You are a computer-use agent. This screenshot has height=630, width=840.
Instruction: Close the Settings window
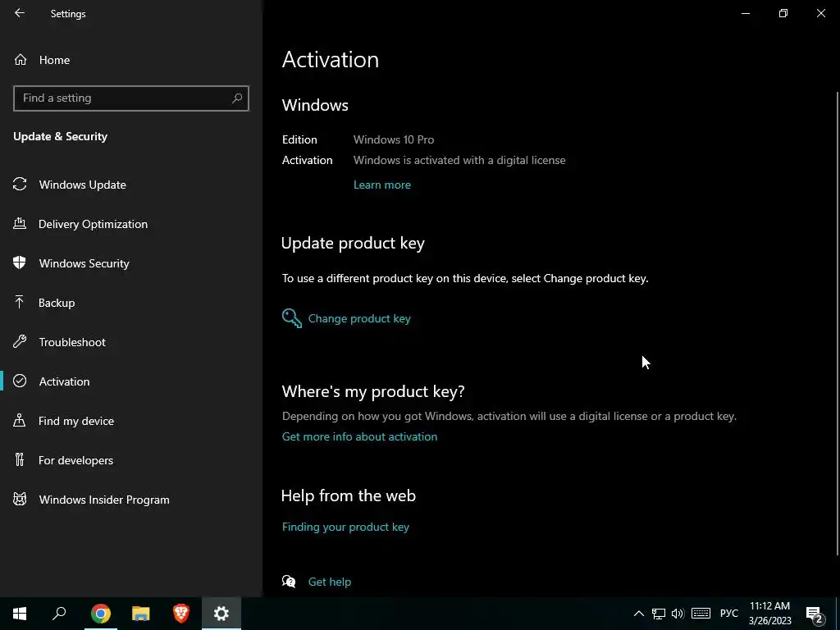(x=820, y=13)
